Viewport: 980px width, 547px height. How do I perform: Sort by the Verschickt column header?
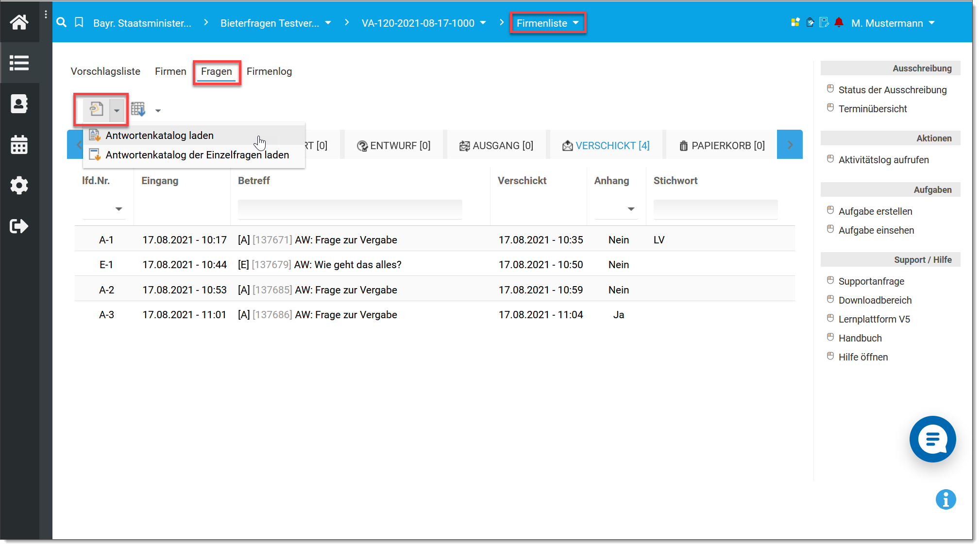click(x=522, y=181)
